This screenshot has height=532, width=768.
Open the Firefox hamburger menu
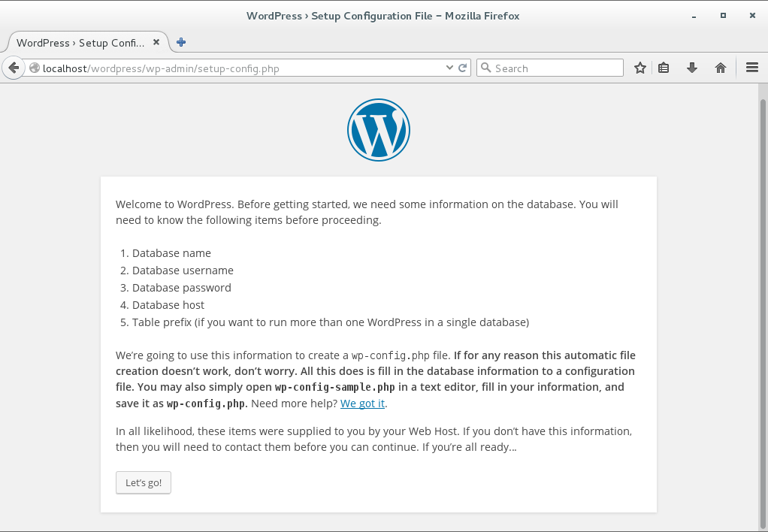751,67
